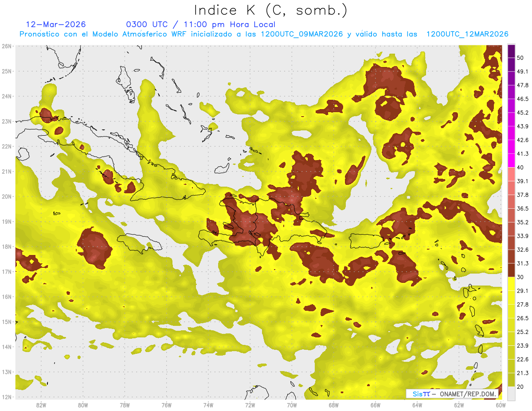Click the colorbar value "46.5"
The height and width of the screenshot is (411, 532).
tap(522, 99)
